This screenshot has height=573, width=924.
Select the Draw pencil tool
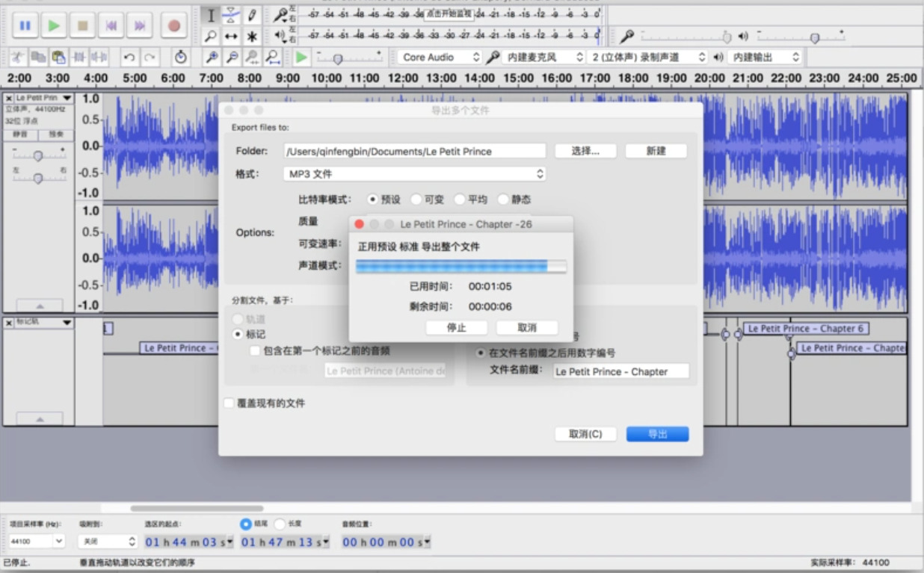(x=253, y=15)
